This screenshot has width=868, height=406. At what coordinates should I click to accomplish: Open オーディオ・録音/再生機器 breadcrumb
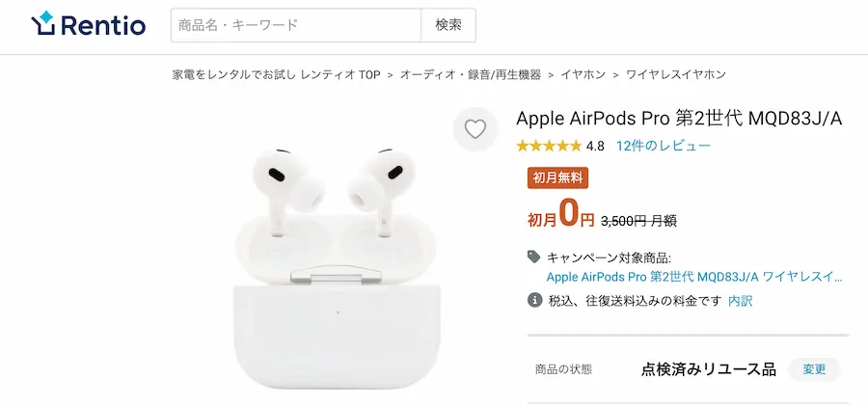coord(471,75)
